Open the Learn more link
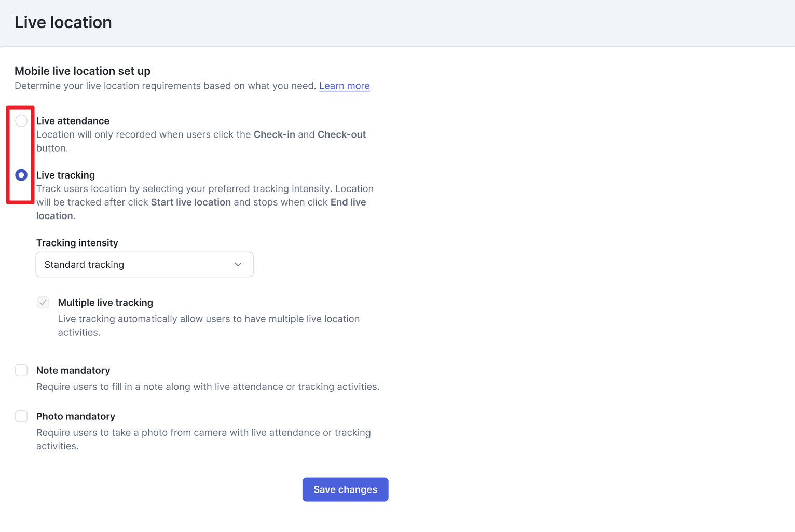The image size is (795, 532). click(x=344, y=86)
